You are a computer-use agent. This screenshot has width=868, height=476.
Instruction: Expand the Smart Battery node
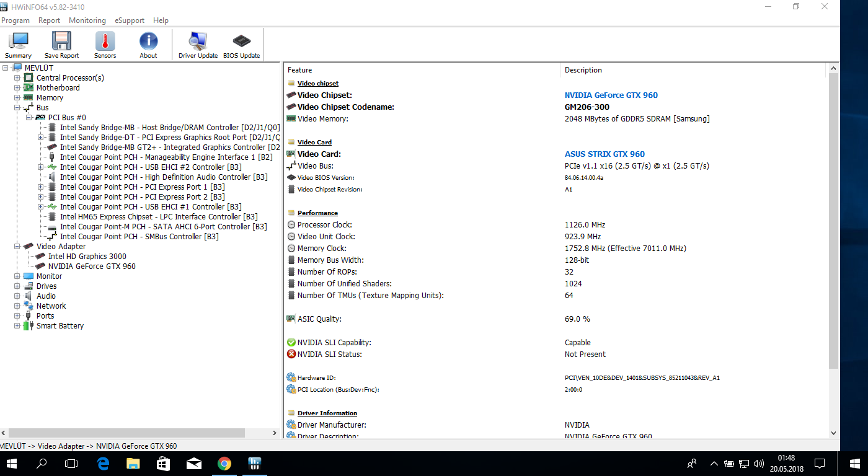(17, 325)
